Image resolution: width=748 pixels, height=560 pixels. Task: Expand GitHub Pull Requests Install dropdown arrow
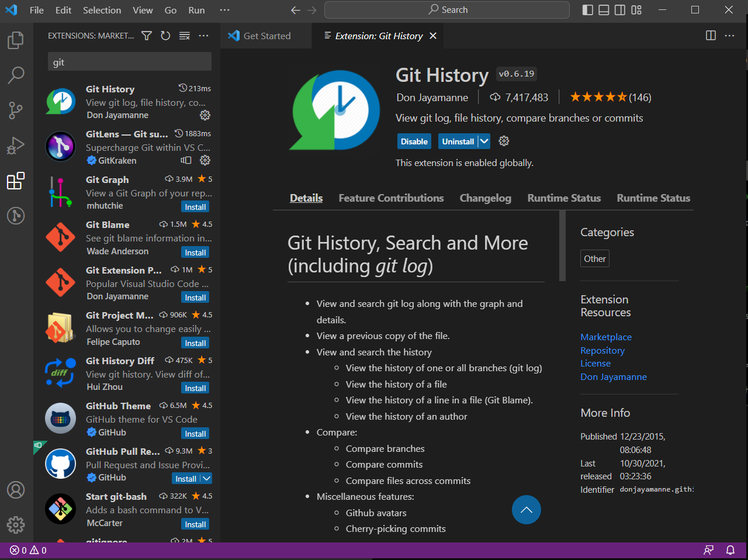coord(206,479)
